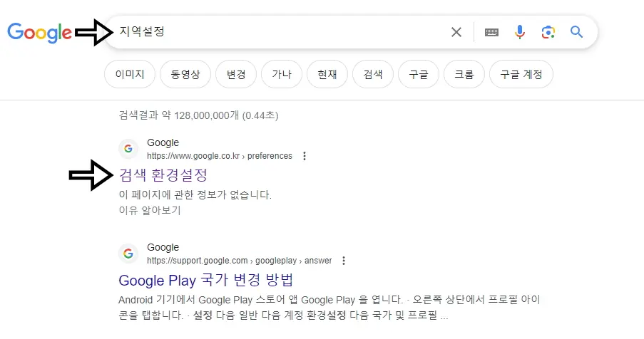Click the 이유 알아보기 link
644x339 pixels.
[x=150, y=210]
